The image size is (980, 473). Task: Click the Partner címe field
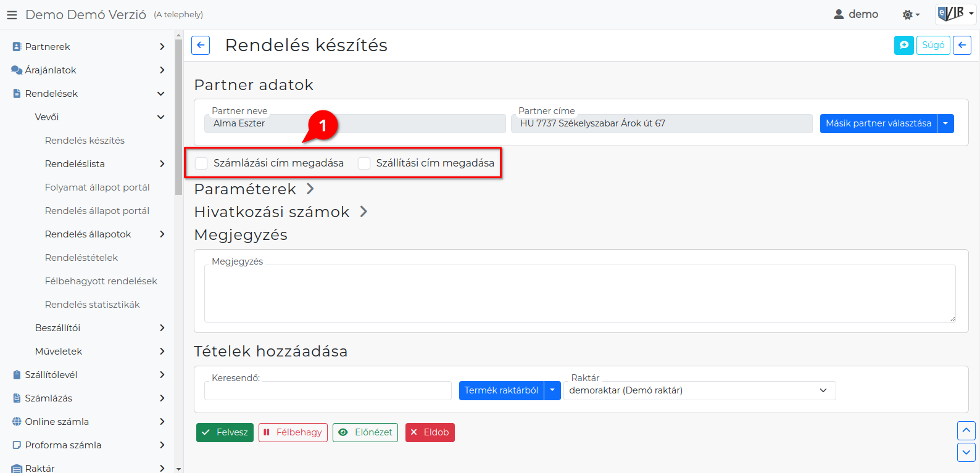point(662,123)
